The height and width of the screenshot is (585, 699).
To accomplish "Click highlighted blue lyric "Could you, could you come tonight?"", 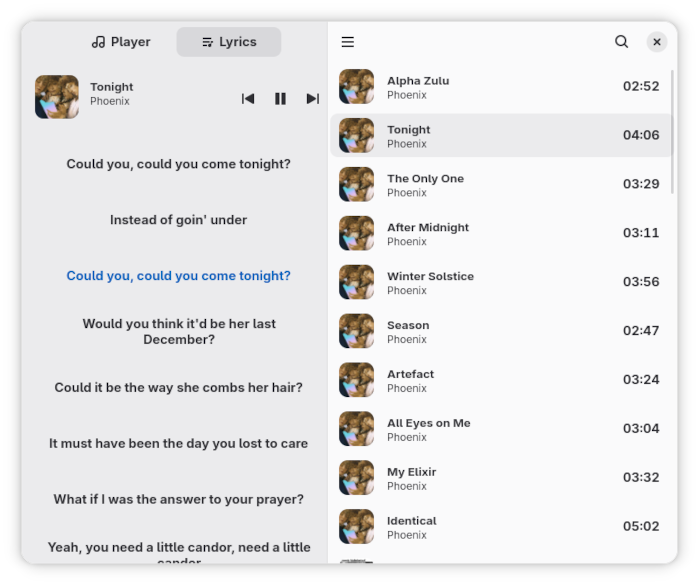I will (178, 276).
